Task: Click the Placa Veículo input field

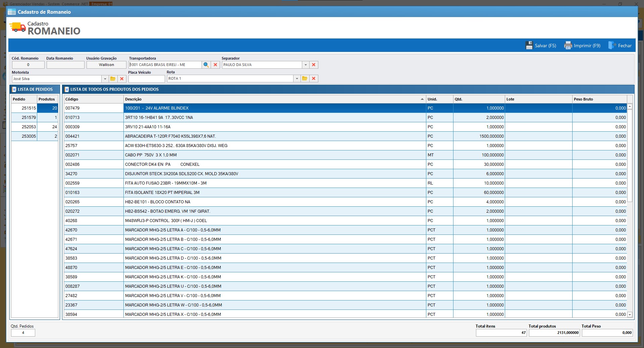Action: pyautogui.click(x=147, y=79)
